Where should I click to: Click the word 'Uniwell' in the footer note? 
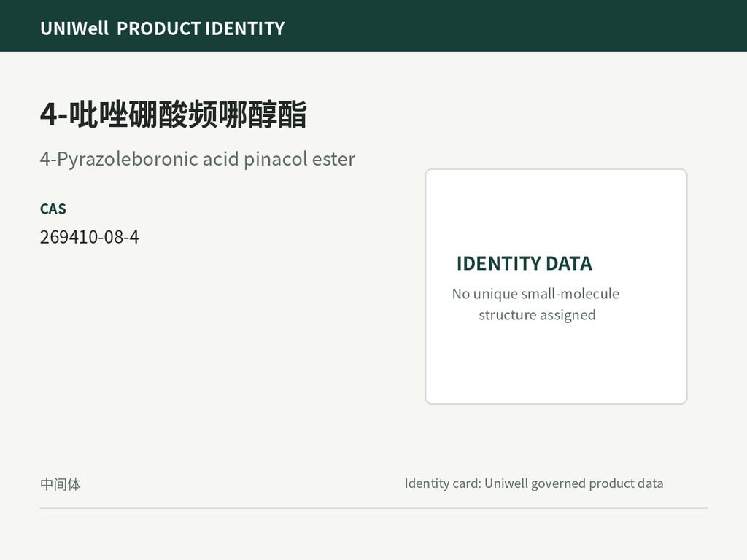pyautogui.click(x=506, y=483)
